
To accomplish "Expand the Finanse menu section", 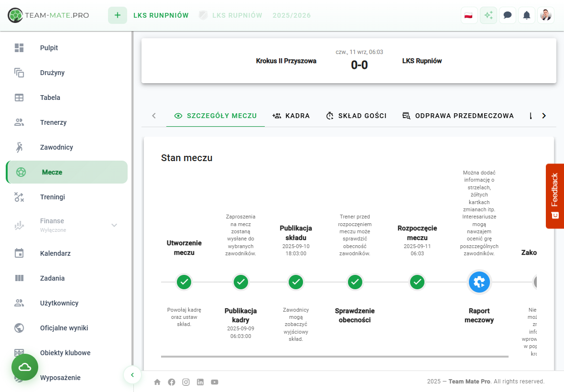I will (114, 225).
